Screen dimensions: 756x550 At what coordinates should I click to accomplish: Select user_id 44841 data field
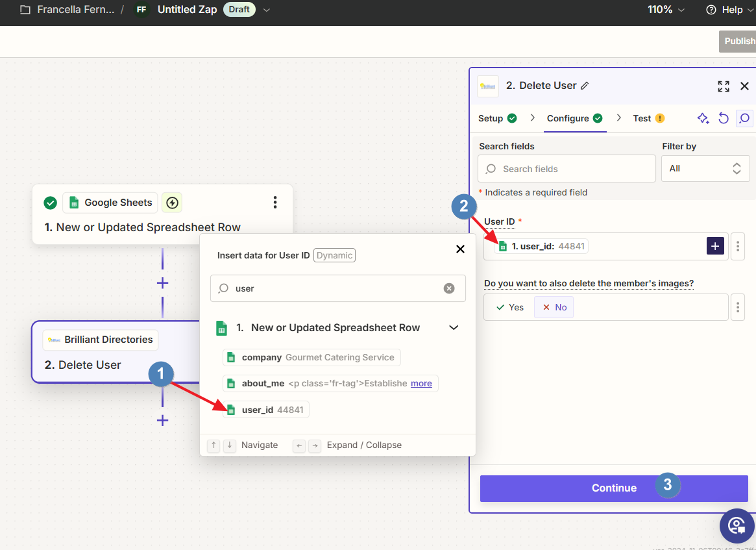(265, 410)
